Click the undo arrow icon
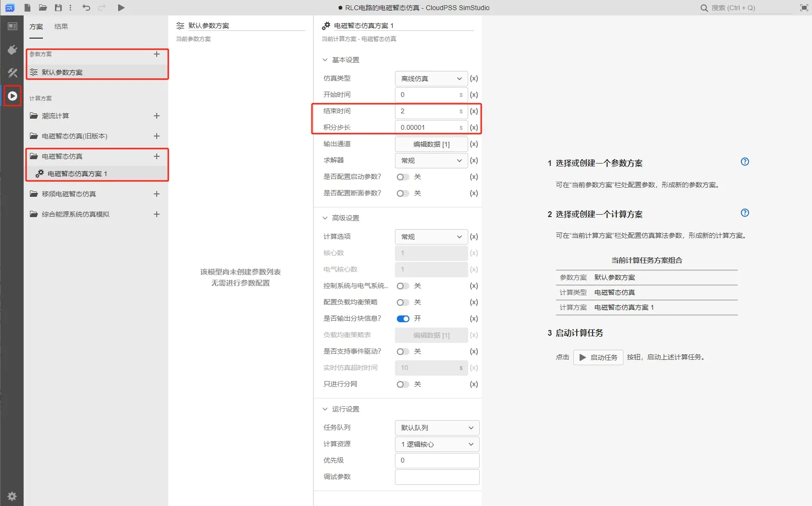The width and height of the screenshot is (812, 506). [86, 8]
